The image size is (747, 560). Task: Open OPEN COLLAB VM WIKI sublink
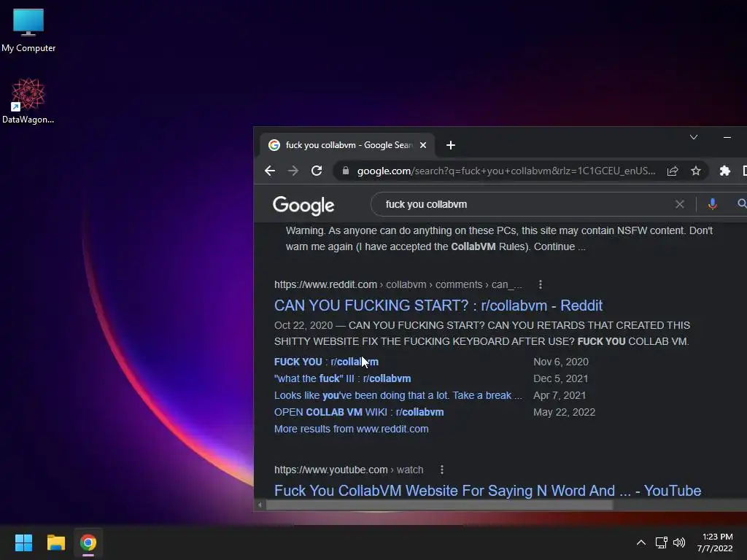(359, 412)
